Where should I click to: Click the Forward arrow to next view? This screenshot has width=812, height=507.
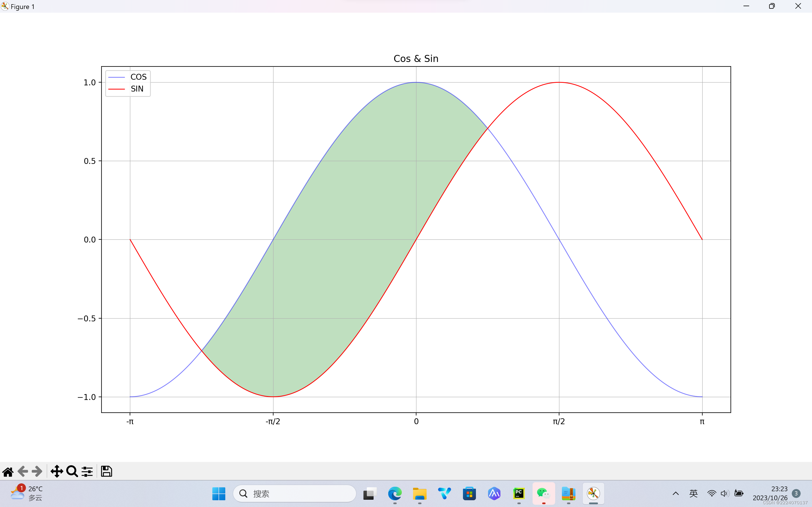pos(37,472)
